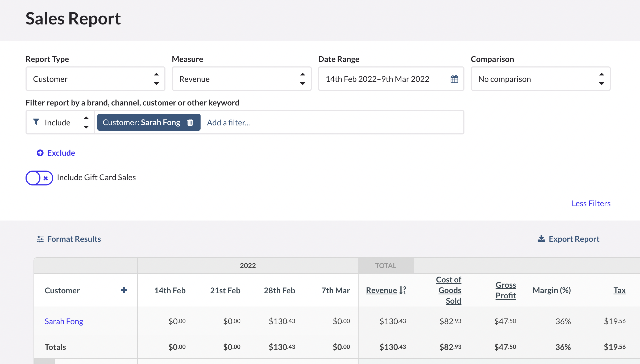The height and width of the screenshot is (364, 640).
Task: Click the calendar icon in Date Range
Action: pyautogui.click(x=454, y=79)
